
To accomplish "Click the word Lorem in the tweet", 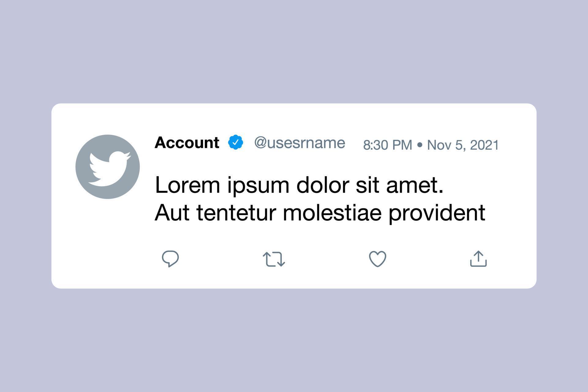I will [187, 185].
